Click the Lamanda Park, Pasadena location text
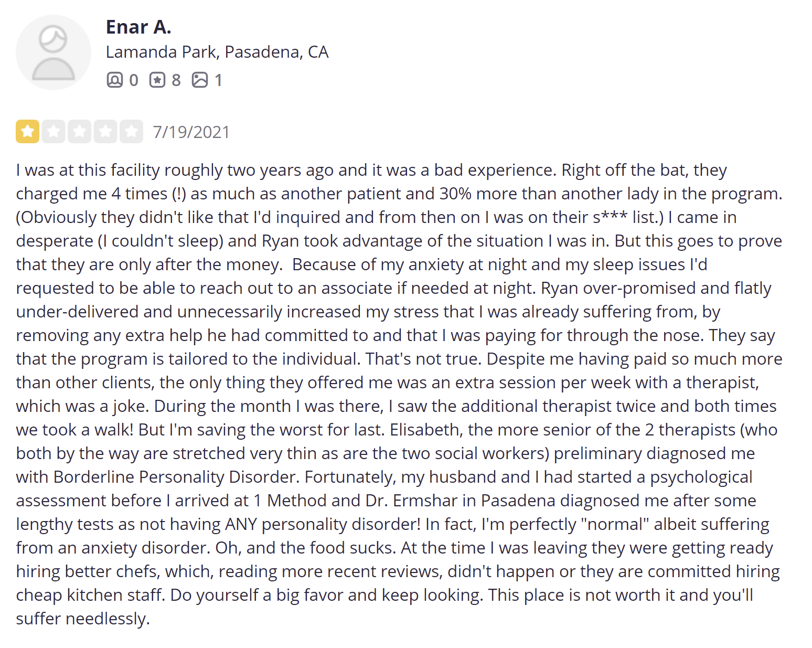812x648 pixels. coord(217,52)
